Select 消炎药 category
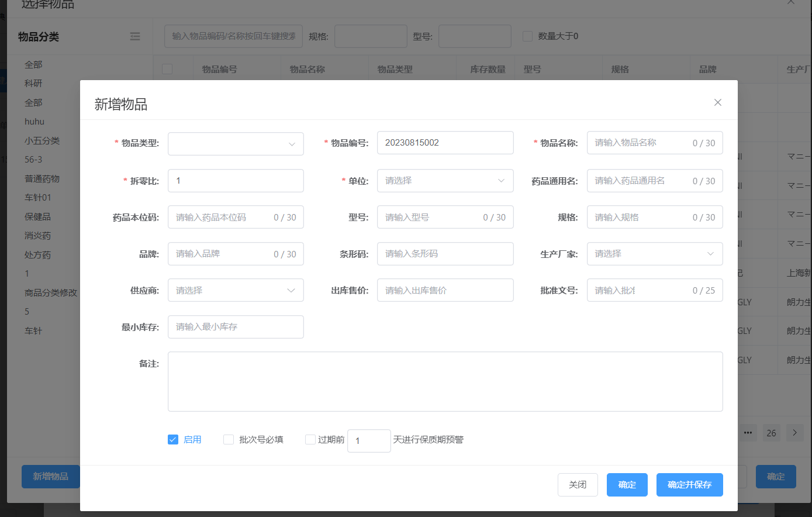 37,236
